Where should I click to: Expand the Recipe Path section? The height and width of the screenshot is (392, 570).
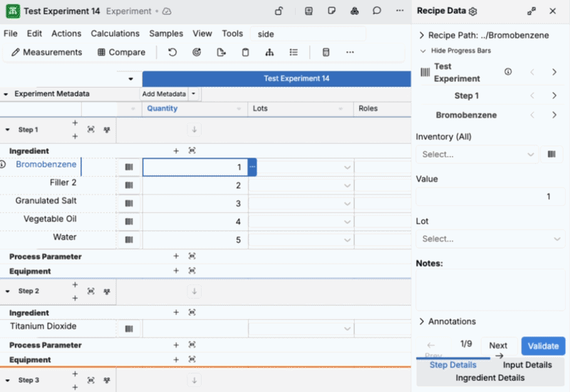click(x=422, y=36)
